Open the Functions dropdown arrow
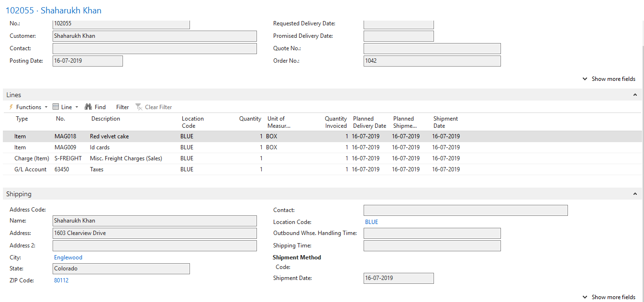This screenshot has width=644, height=302. (x=46, y=107)
